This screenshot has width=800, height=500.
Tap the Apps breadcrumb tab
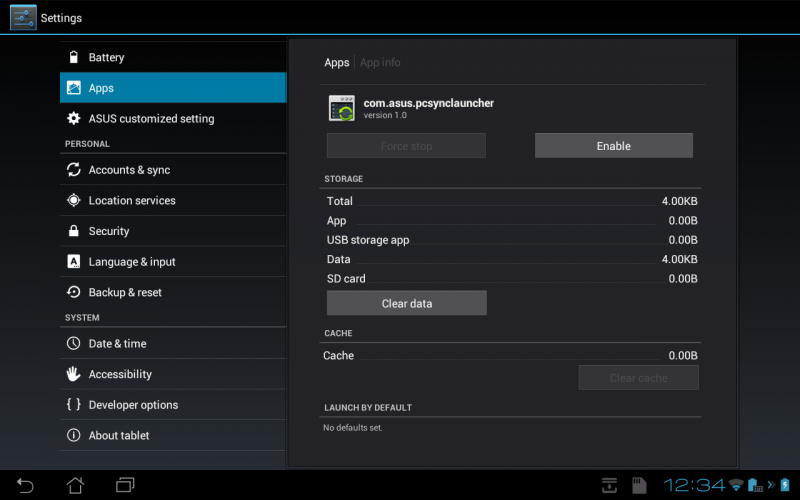pyautogui.click(x=337, y=63)
